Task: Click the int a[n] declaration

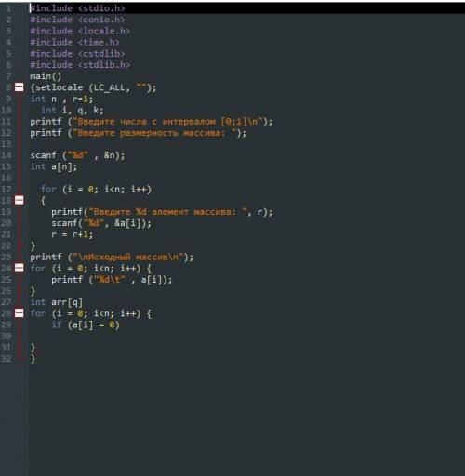Action: 54,166
